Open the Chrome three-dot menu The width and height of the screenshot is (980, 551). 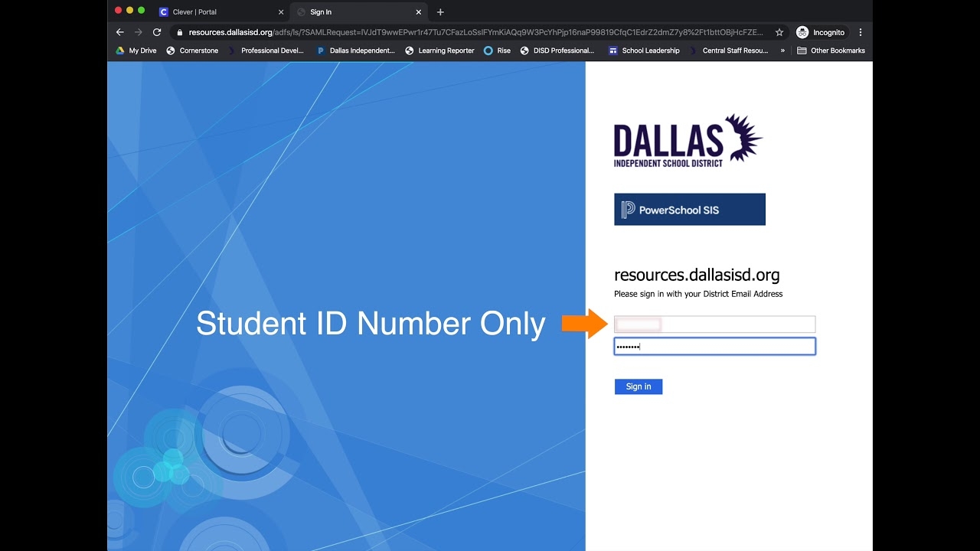[861, 32]
